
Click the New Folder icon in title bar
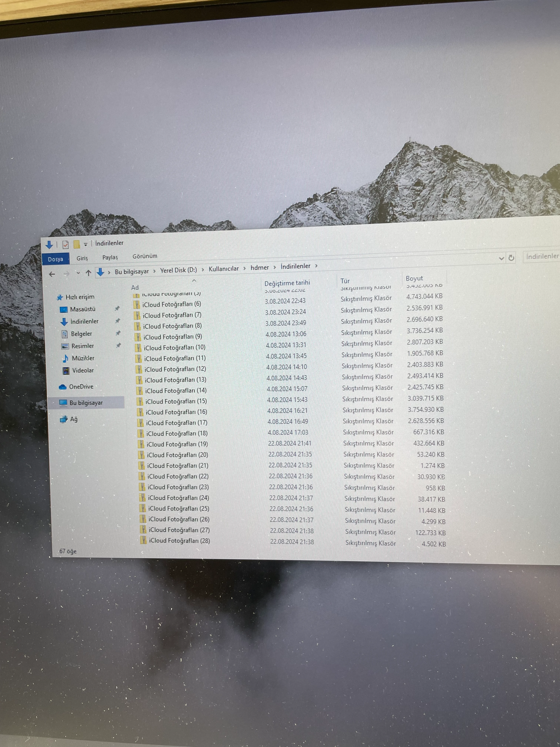coord(77,244)
